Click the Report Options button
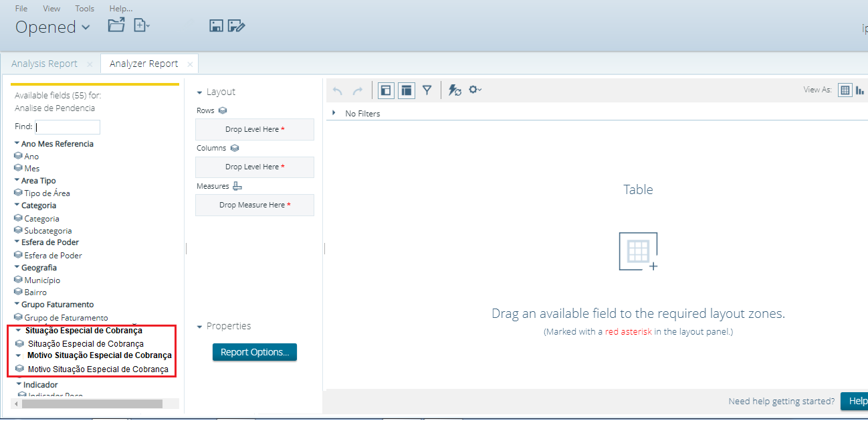The width and height of the screenshot is (868, 429). click(x=254, y=351)
